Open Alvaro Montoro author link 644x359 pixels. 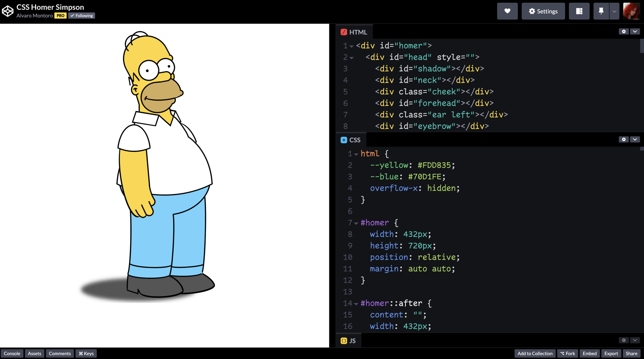35,16
